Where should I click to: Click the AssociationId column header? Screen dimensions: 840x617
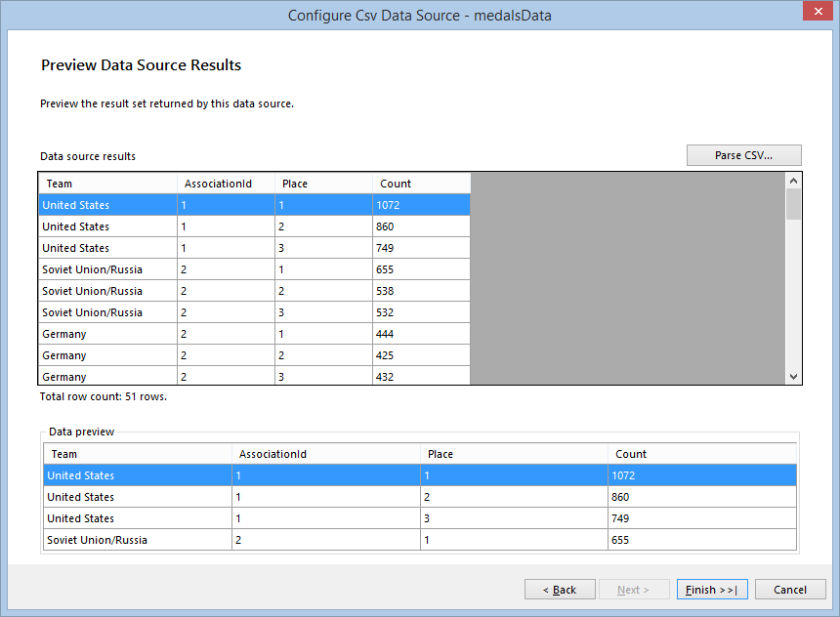click(x=223, y=184)
